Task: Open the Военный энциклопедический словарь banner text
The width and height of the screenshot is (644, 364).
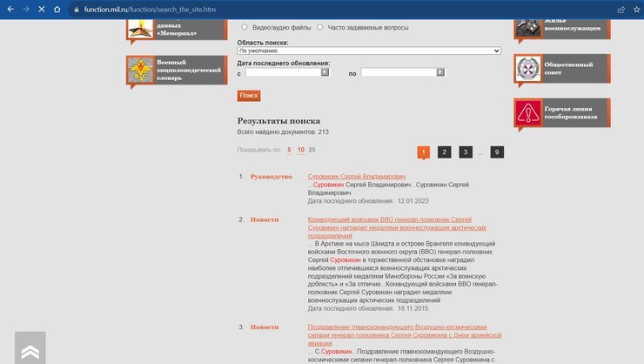Action: [x=189, y=71]
